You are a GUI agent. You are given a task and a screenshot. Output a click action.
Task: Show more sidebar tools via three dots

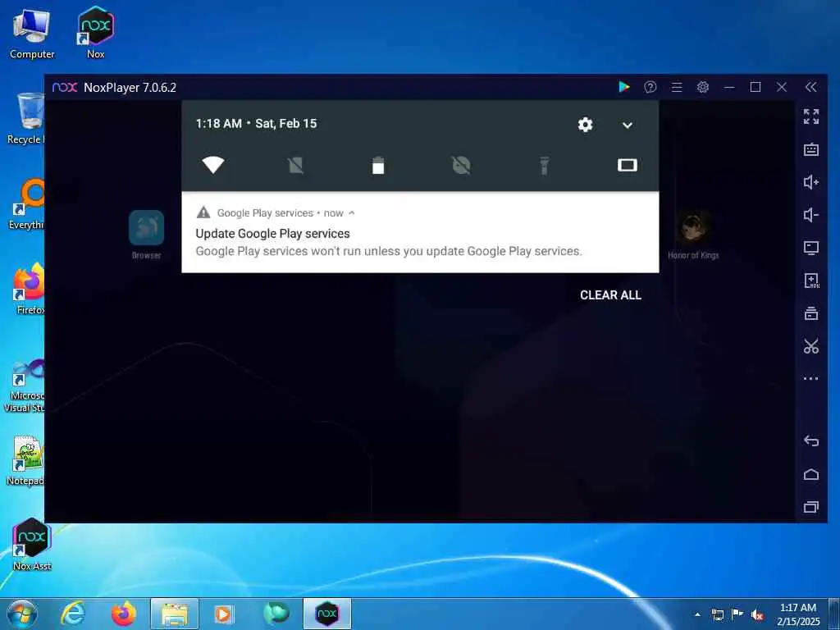[x=811, y=379]
